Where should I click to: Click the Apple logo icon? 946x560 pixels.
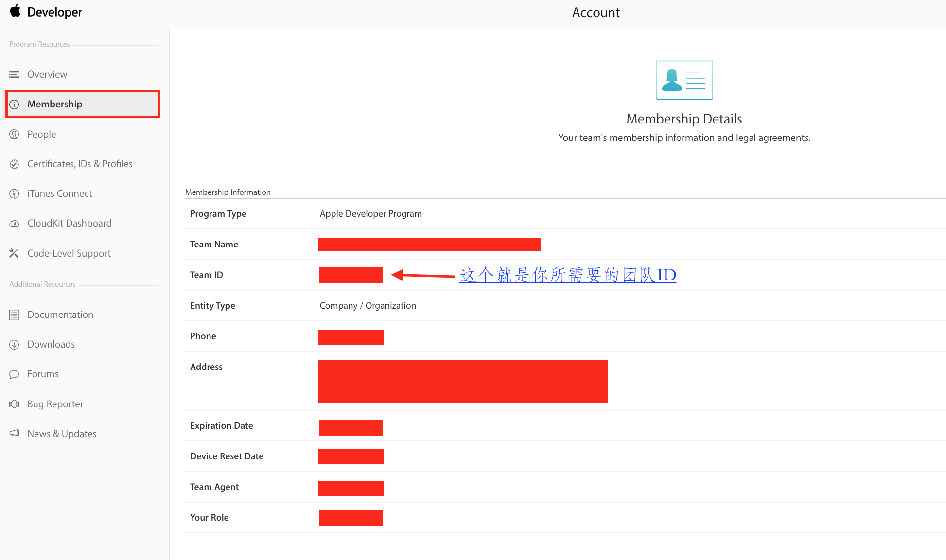15,11
